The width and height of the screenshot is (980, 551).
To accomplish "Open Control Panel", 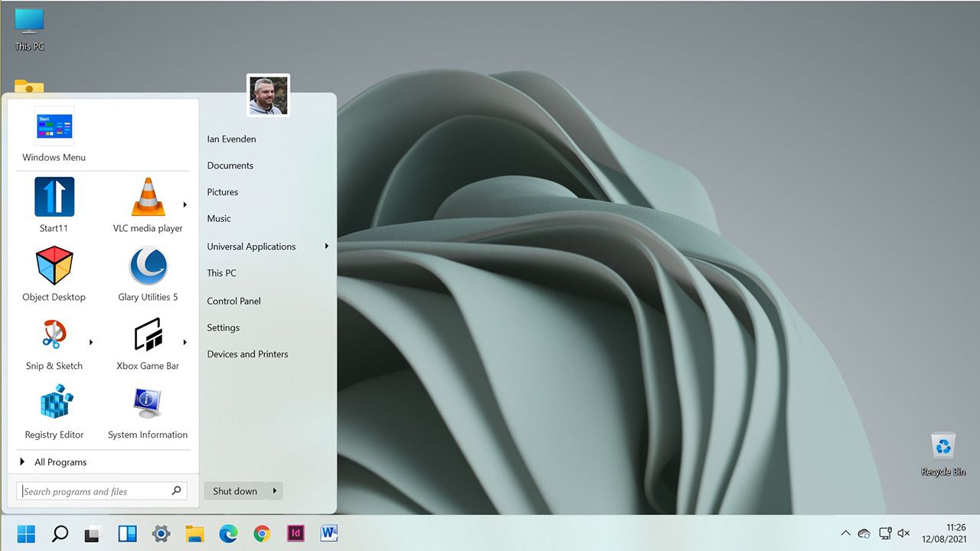I will coord(234,301).
